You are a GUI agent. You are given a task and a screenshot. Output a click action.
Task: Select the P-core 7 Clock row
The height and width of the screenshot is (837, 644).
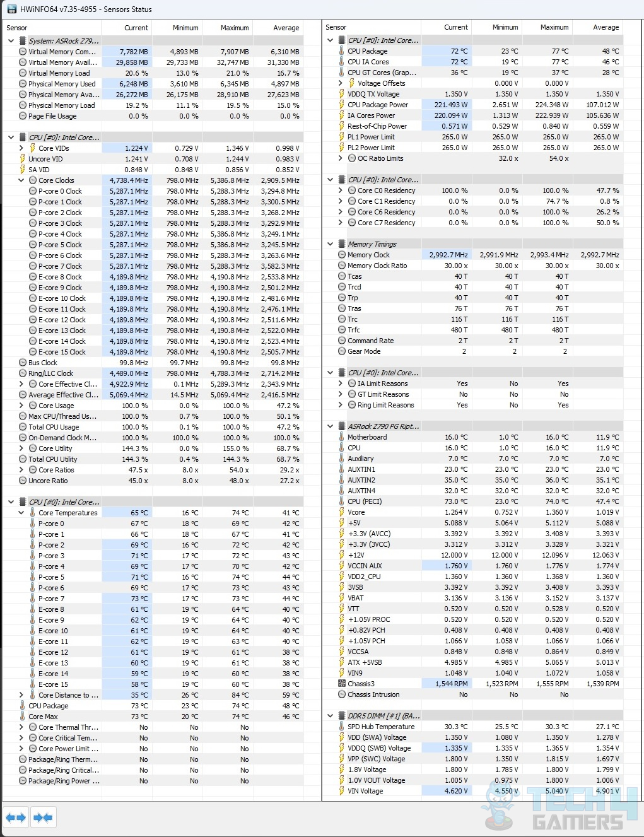click(x=153, y=266)
